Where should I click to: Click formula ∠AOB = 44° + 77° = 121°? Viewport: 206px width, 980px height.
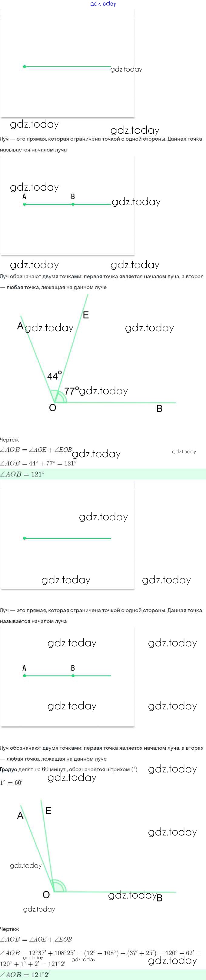(x=38, y=463)
